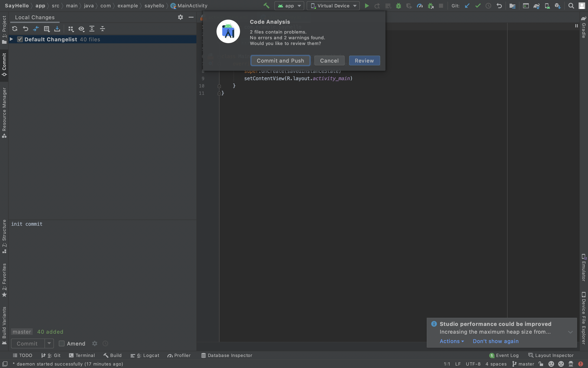Open the LF line separator selector
This screenshot has width=588, height=368.
[x=458, y=364]
